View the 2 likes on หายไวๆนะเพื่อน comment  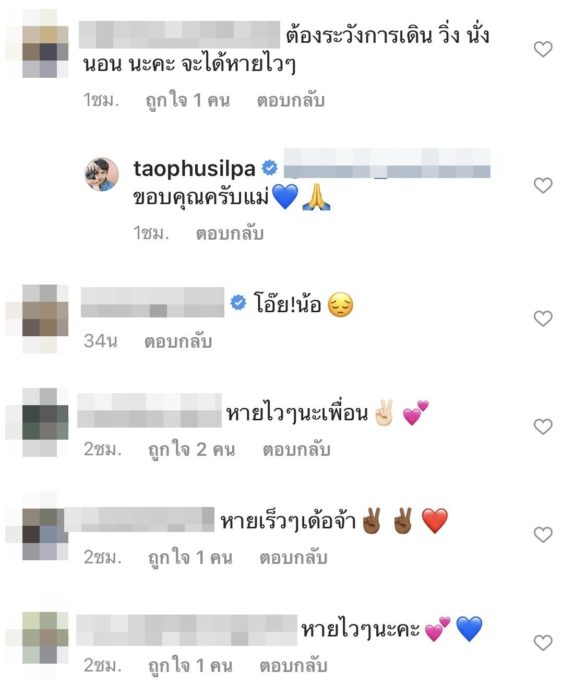191,450
